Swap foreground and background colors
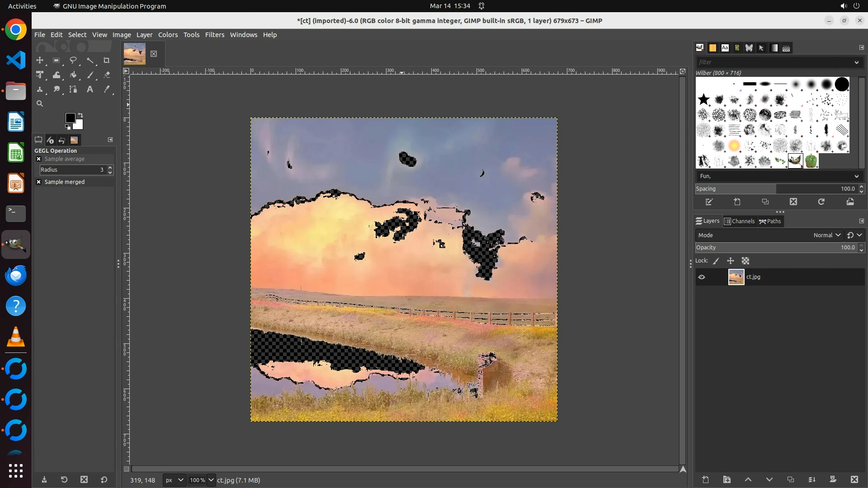868x488 pixels. coord(80,115)
